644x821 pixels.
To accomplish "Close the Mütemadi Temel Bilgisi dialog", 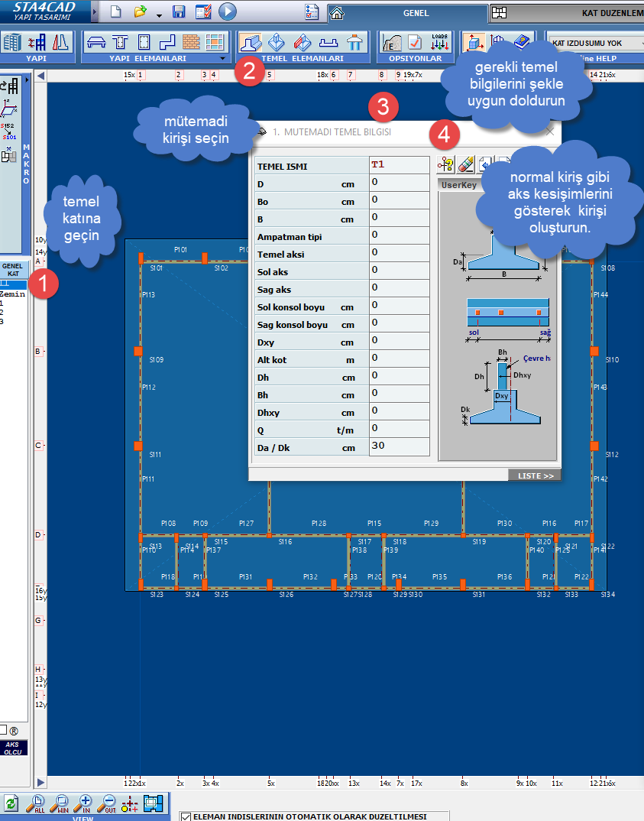I will point(550,131).
